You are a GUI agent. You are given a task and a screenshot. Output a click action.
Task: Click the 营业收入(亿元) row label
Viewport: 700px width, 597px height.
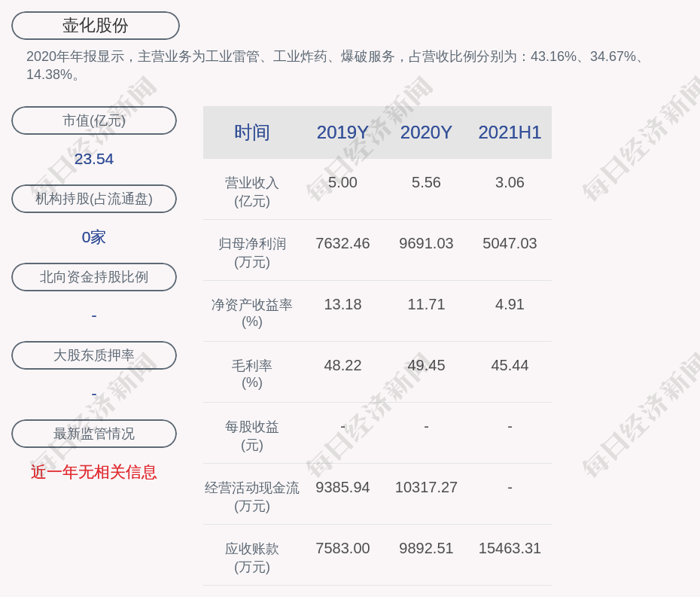[252, 192]
